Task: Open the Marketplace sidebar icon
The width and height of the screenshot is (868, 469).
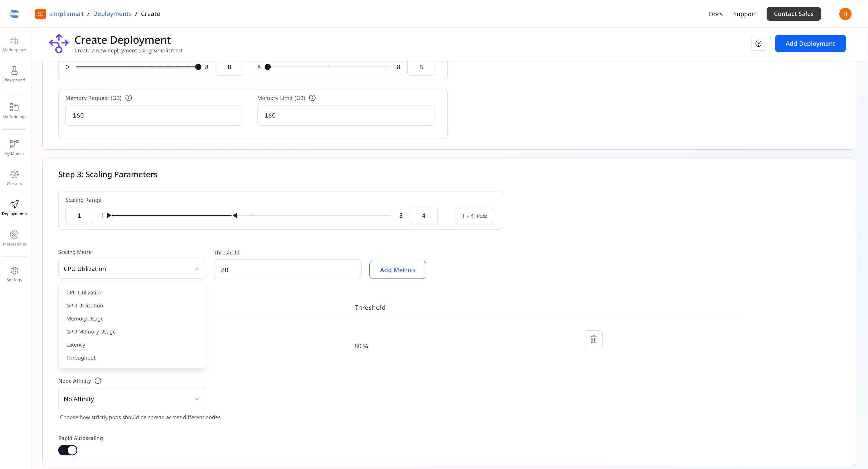Action: pos(14,44)
